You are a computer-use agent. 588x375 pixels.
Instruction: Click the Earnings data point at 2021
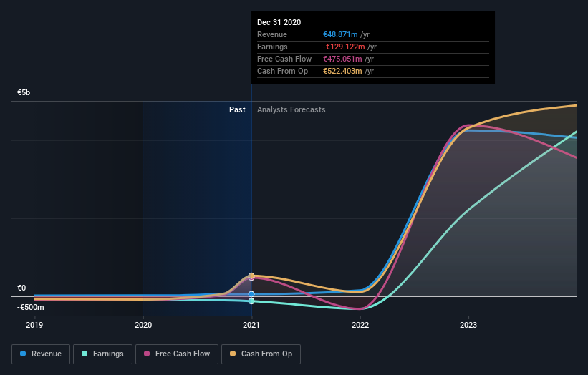coord(251,301)
